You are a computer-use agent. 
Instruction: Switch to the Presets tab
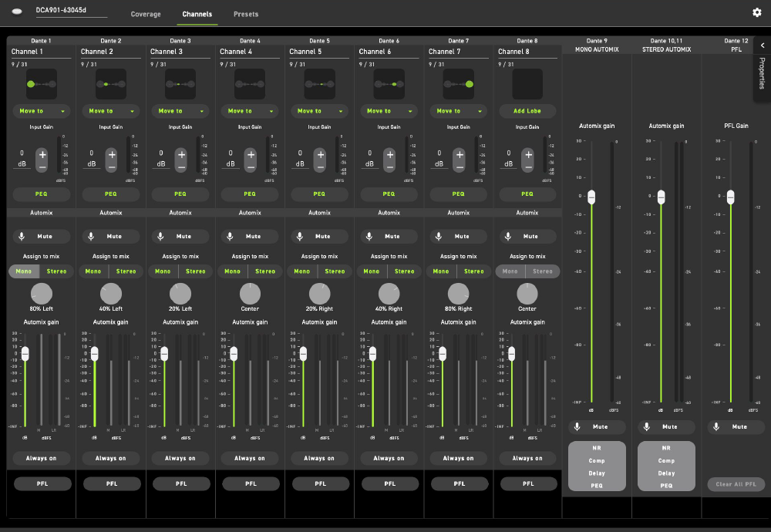click(x=246, y=14)
